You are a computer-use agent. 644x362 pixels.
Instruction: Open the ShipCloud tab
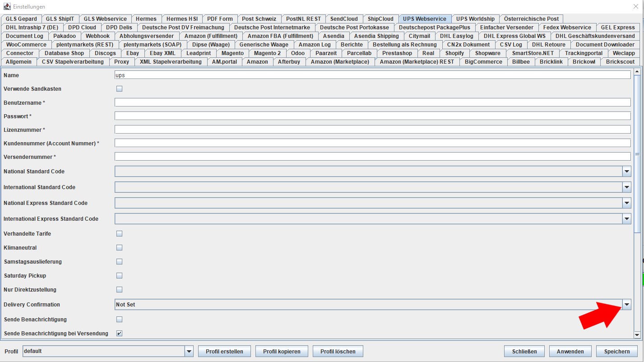point(380,19)
